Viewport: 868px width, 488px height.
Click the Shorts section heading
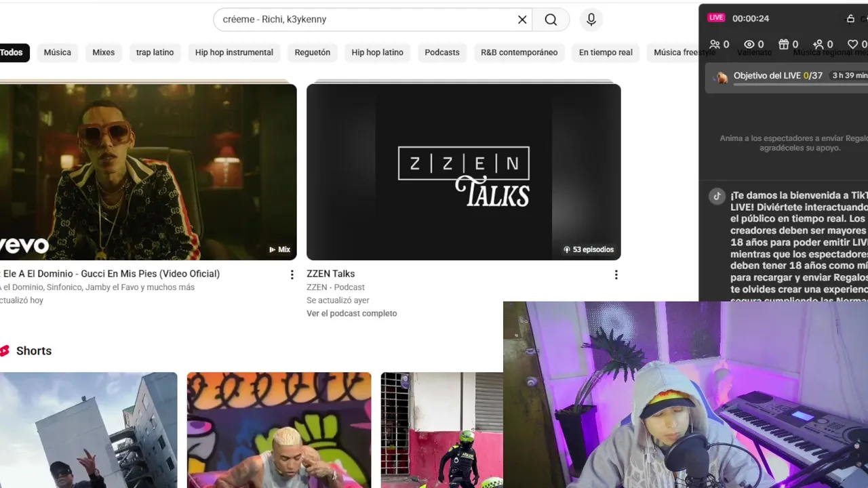(34, 350)
